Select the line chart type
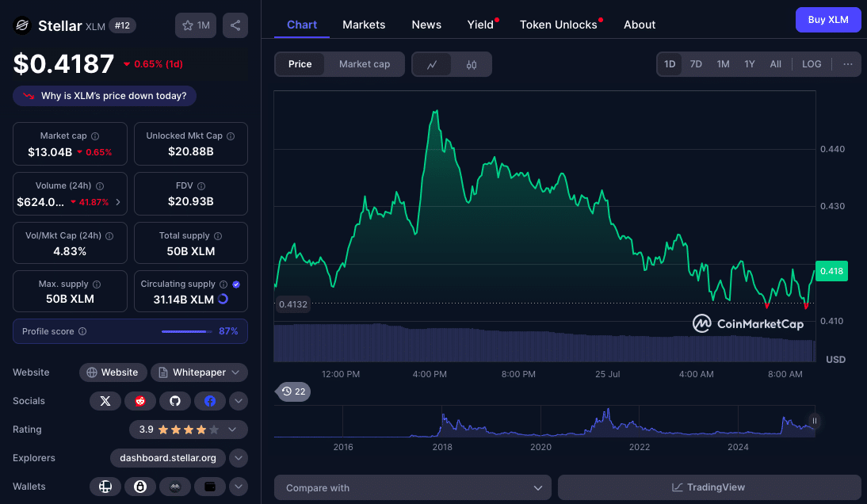The width and height of the screenshot is (867, 504). tap(432, 64)
